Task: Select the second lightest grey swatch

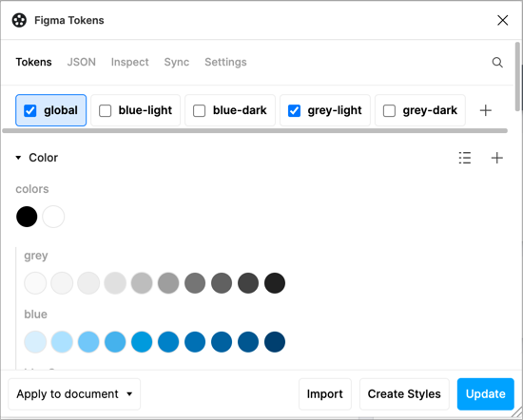Action: (x=62, y=283)
